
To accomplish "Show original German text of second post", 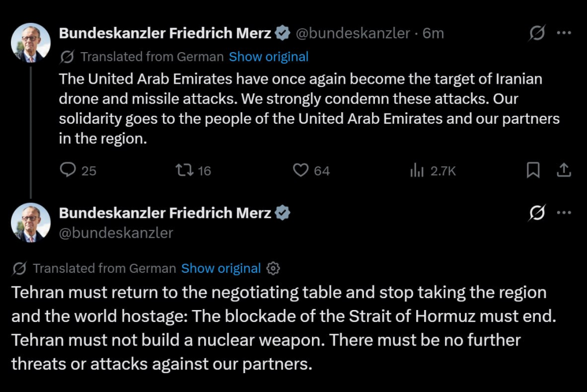I will [221, 268].
